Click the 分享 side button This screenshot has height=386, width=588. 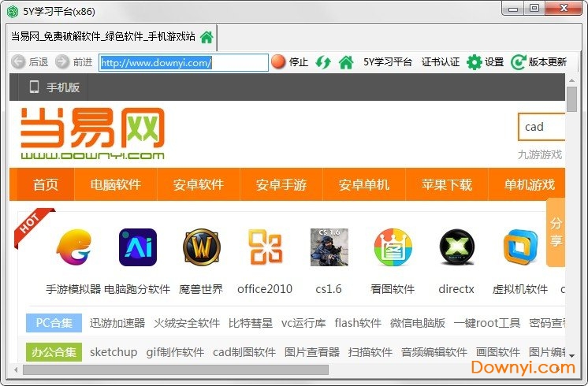(556, 232)
